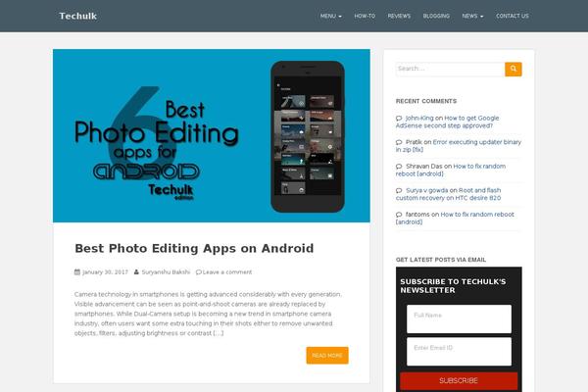The height and width of the screenshot is (392, 588).
Task: Click the commenter name John-King
Action: (419, 119)
